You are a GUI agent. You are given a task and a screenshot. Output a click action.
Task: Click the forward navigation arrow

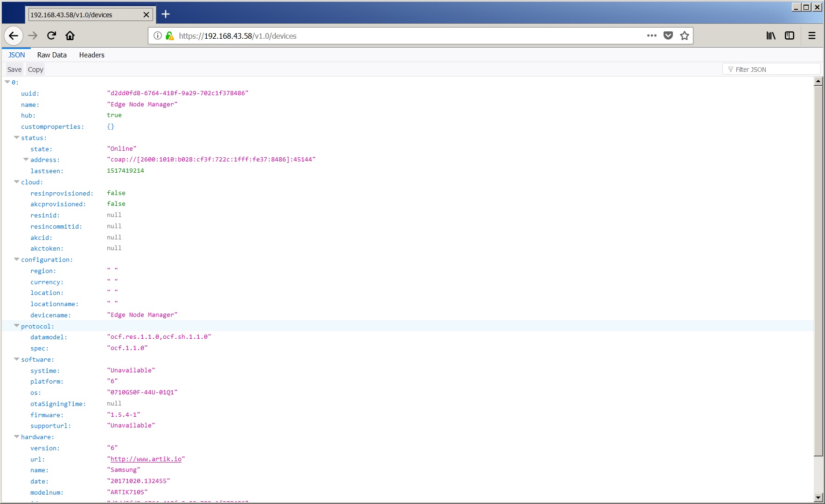coord(33,35)
